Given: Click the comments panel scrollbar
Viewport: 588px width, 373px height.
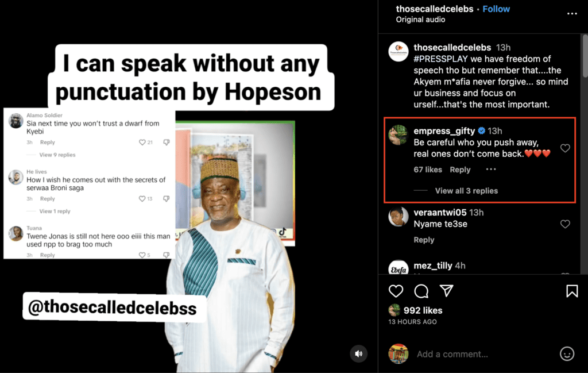Looking at the screenshot, I should (x=585, y=56).
